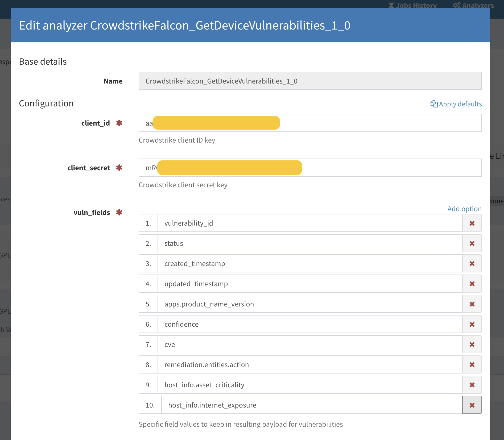Delete the created_timestamp option

point(472,263)
